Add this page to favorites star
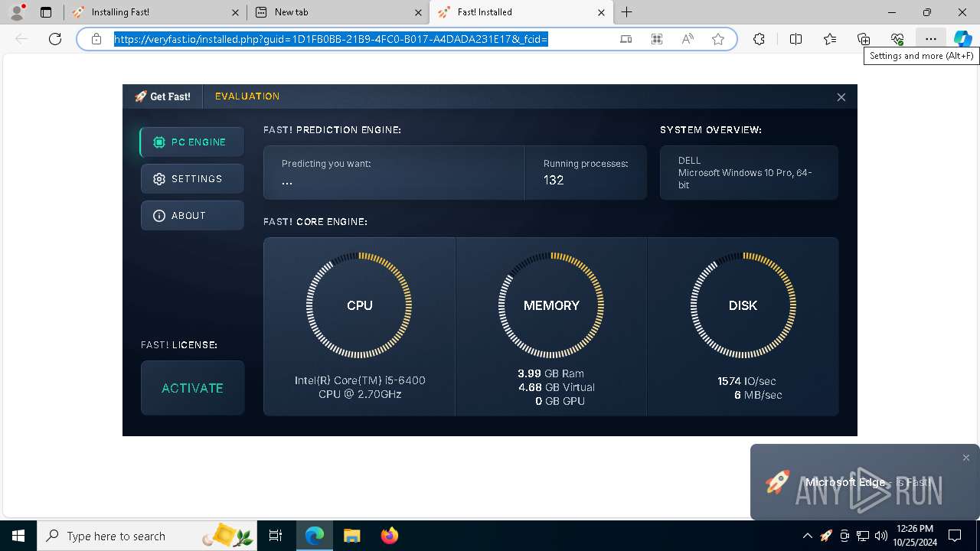The width and height of the screenshot is (980, 551). tap(718, 39)
